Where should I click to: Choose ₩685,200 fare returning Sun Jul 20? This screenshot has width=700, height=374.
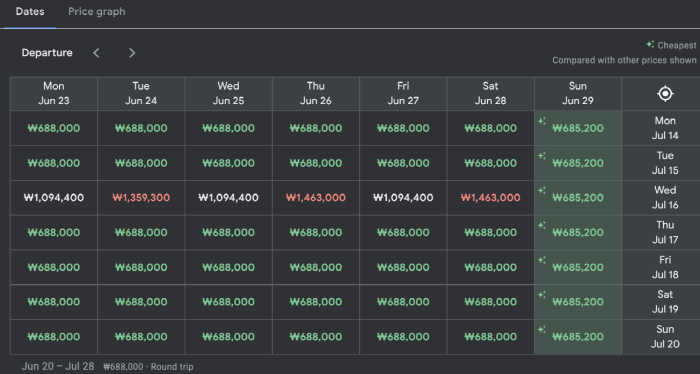tap(578, 337)
